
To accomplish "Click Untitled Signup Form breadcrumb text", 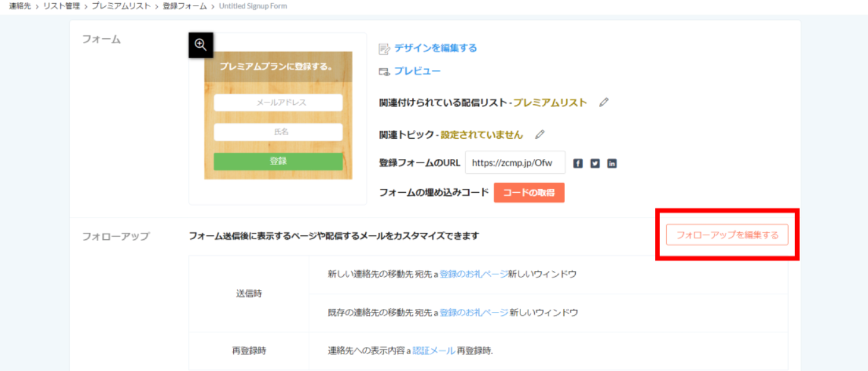I will pyautogui.click(x=252, y=6).
